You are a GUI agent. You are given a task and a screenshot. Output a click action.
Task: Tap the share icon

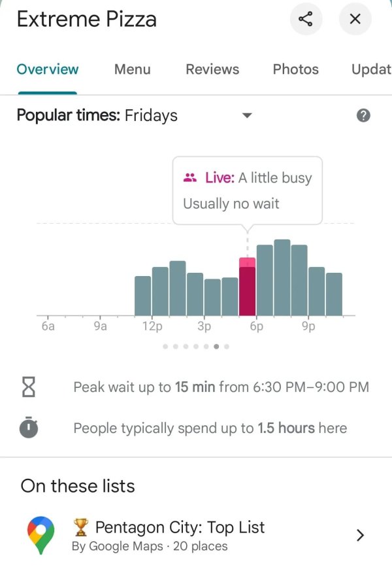(x=306, y=19)
